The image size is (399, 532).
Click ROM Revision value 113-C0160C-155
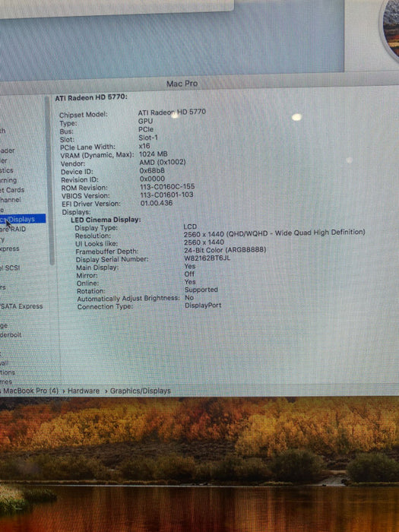pyautogui.click(x=167, y=187)
